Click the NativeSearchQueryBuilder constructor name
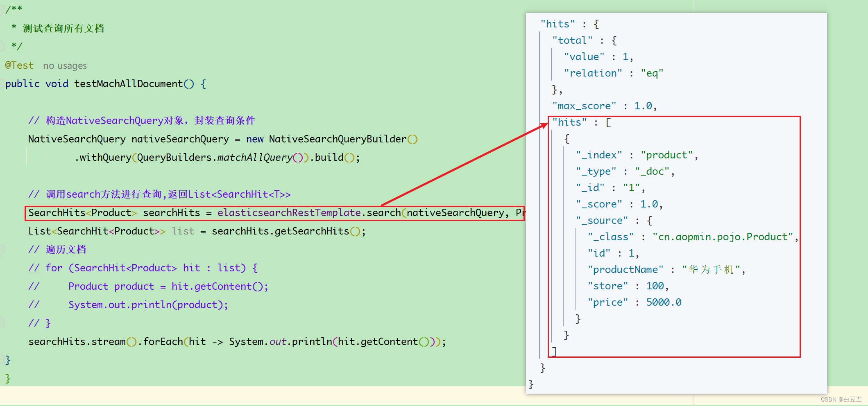 pyautogui.click(x=338, y=139)
